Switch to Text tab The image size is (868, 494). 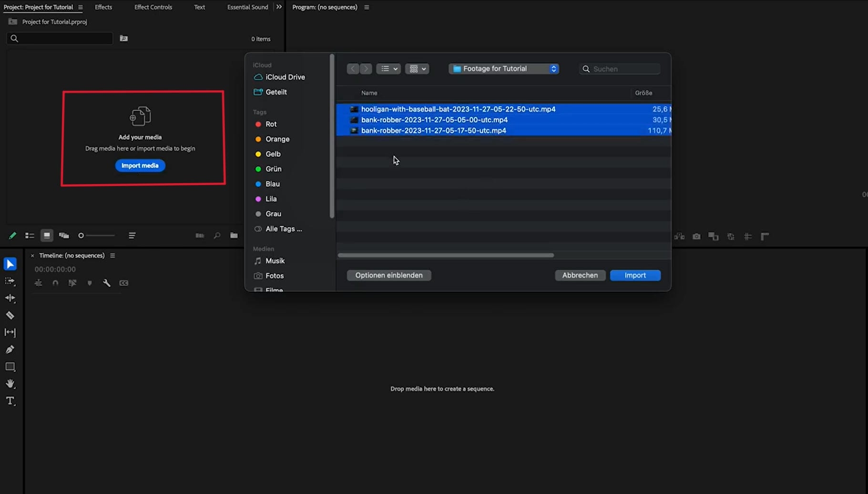199,7
